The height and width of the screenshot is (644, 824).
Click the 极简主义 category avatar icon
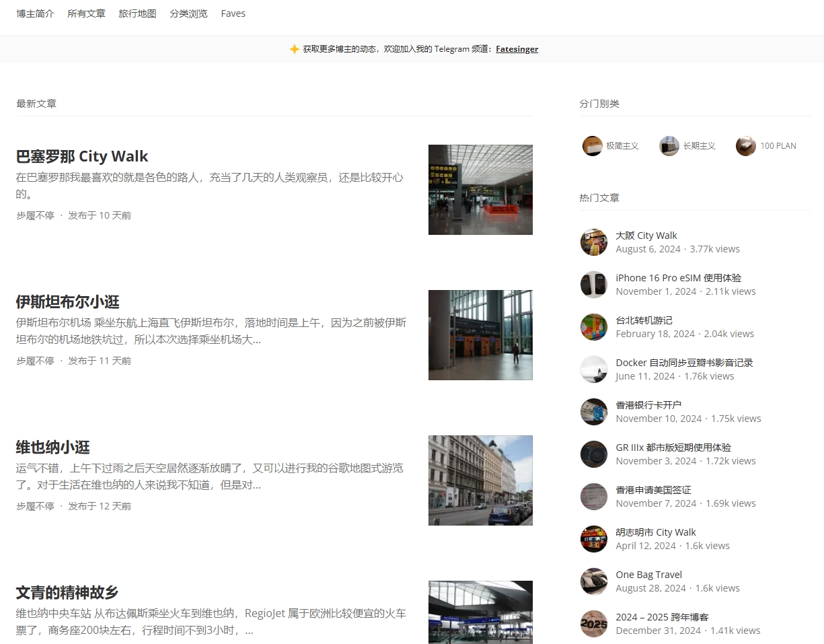(x=592, y=146)
